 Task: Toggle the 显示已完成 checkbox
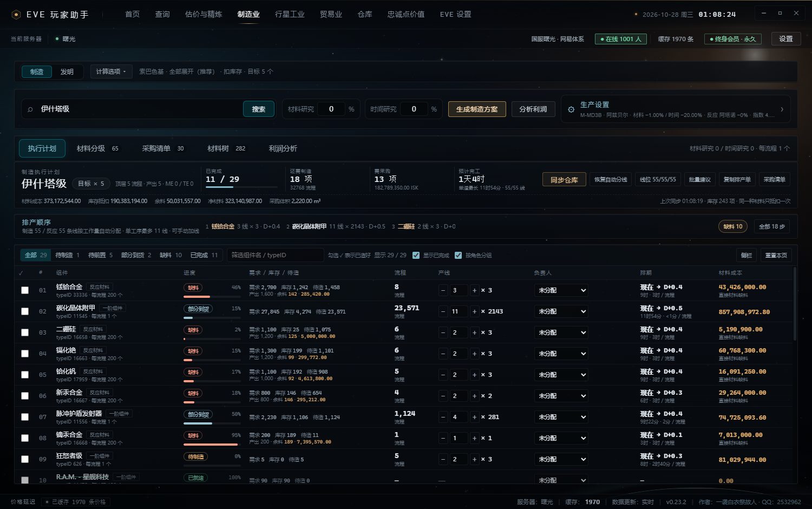[416, 256]
